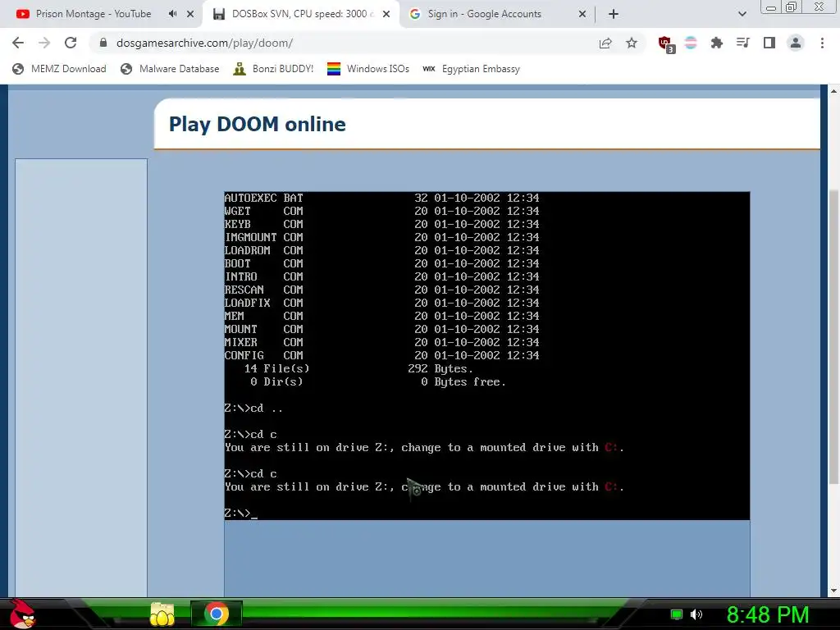Open the folder icon on taskbar

[x=162, y=614]
